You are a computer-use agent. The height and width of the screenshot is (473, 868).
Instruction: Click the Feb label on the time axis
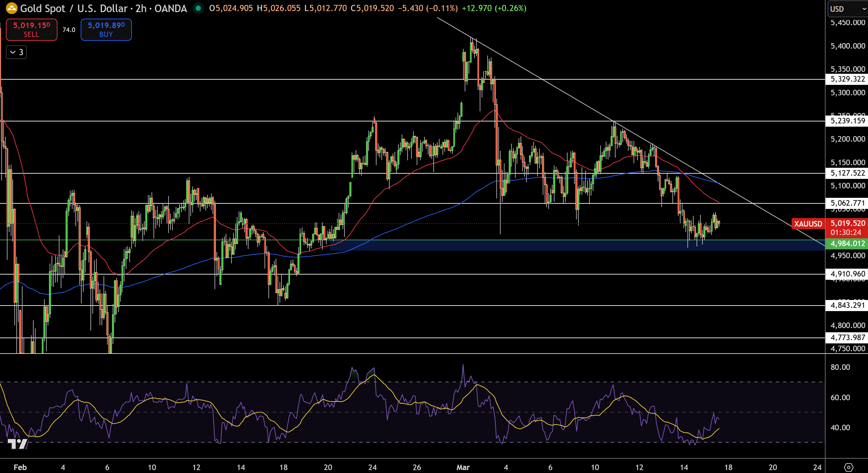click(x=20, y=467)
